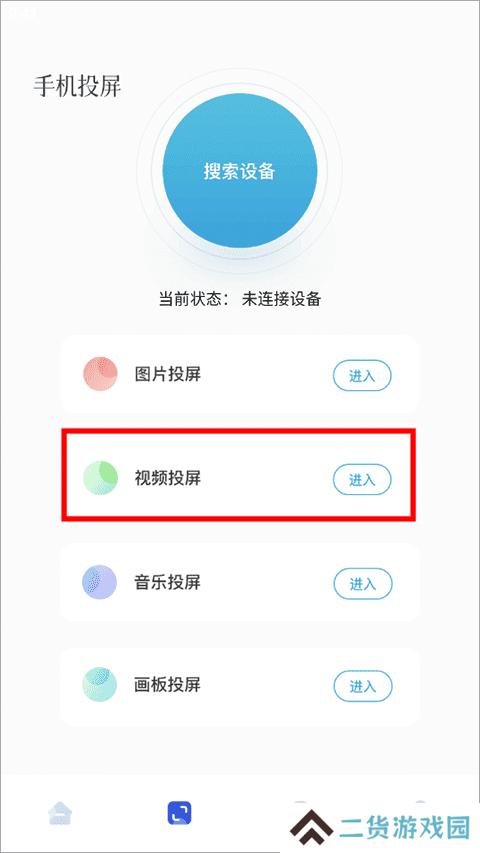The image size is (480, 853).
Task: Select the blue screen-cast tab icon
Action: 180,813
